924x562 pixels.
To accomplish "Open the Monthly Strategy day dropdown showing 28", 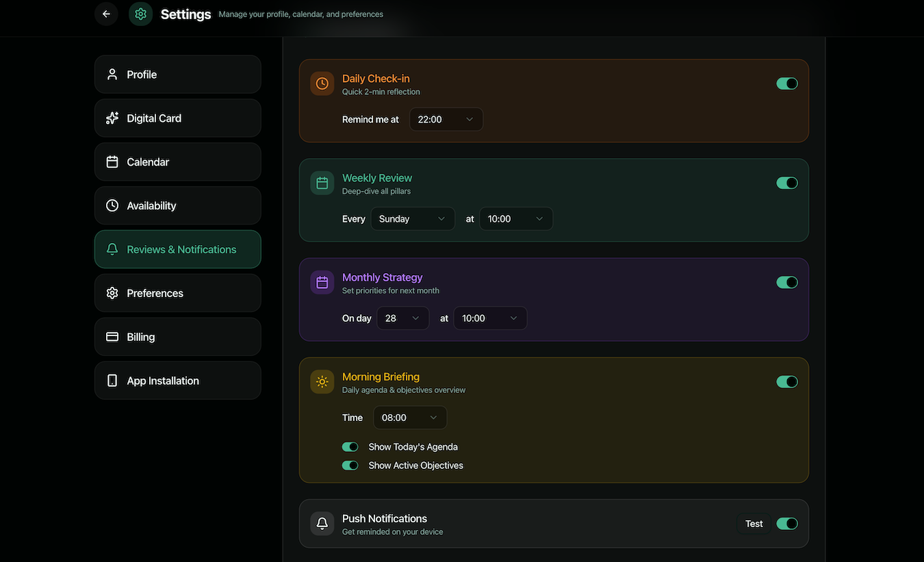I will click(402, 318).
